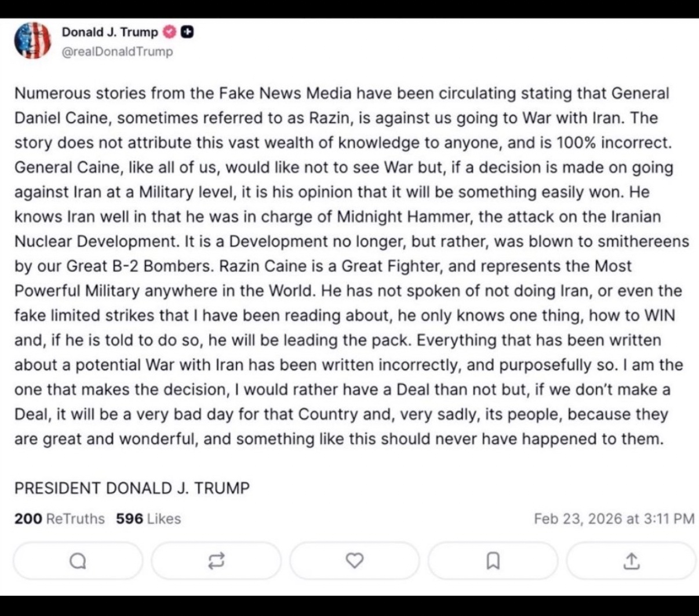Screen dimensions: 699x616
Task: Open the profile avatar with flag image
Action: point(32,41)
